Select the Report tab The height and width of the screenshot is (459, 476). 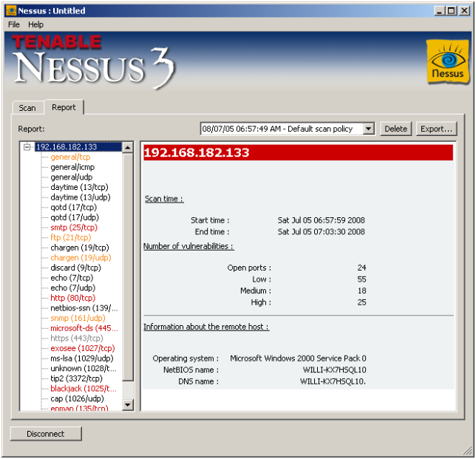tap(64, 107)
